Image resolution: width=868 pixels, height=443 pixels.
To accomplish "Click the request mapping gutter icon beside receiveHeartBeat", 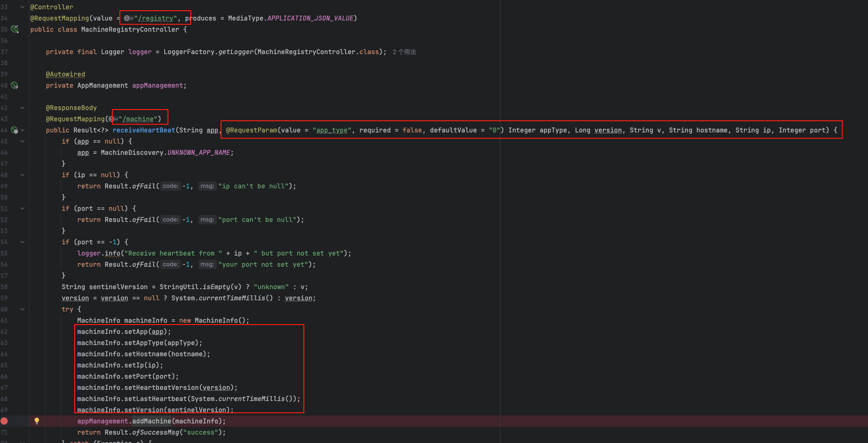I will coord(15,130).
